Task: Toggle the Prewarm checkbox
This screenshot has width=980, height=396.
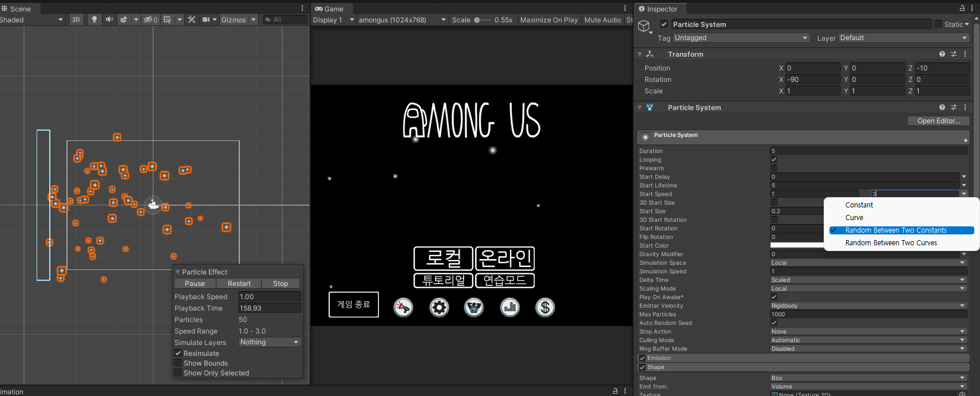Action: click(x=774, y=168)
